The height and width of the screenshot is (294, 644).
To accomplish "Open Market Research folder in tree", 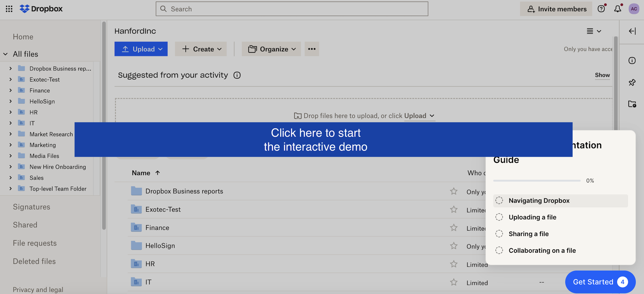I will click(51, 134).
